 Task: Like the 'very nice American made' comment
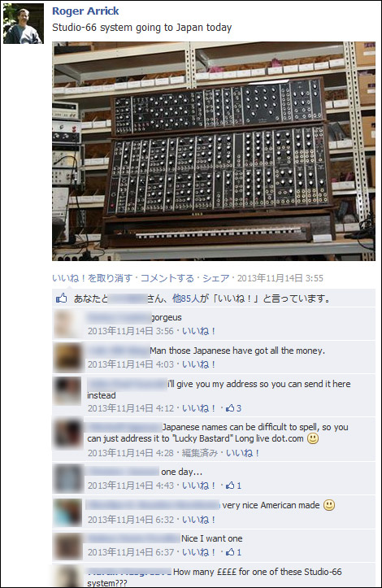pos(198,520)
